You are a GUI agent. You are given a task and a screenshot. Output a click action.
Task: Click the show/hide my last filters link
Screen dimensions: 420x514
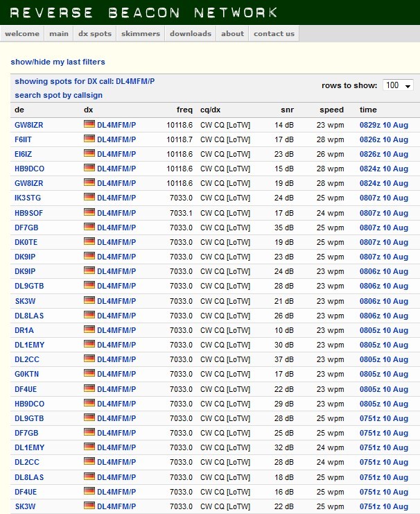click(x=58, y=62)
